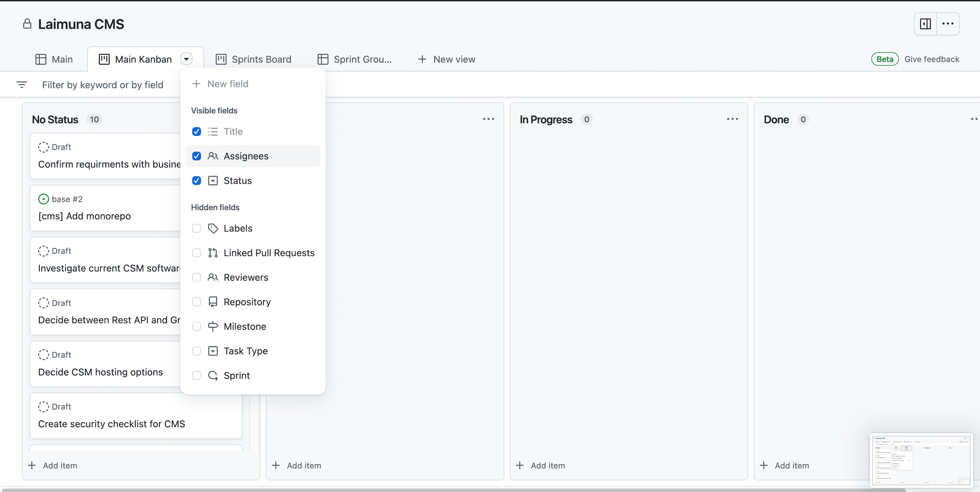Image resolution: width=980 pixels, height=492 pixels.
Task: Uncheck the Status field checkbox
Action: pos(197,181)
